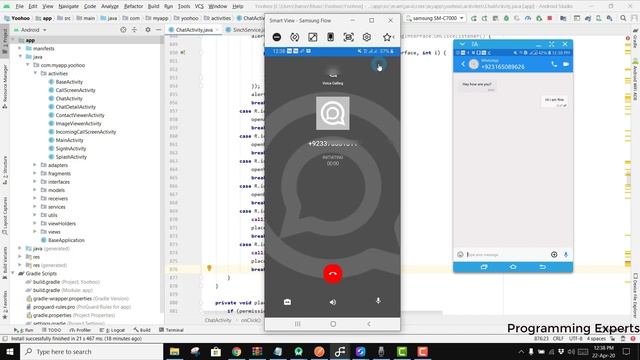Expand the fragments package

[35, 173]
